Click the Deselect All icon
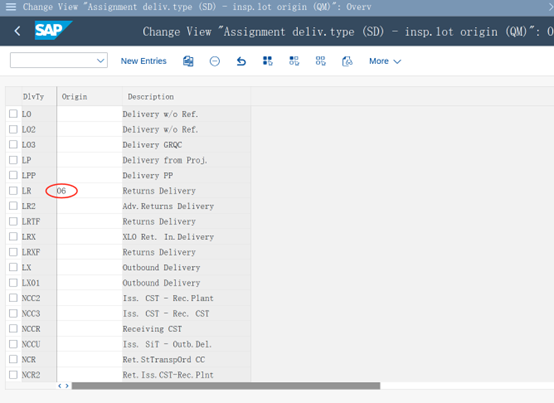The height and width of the screenshot is (403, 554). (320, 61)
